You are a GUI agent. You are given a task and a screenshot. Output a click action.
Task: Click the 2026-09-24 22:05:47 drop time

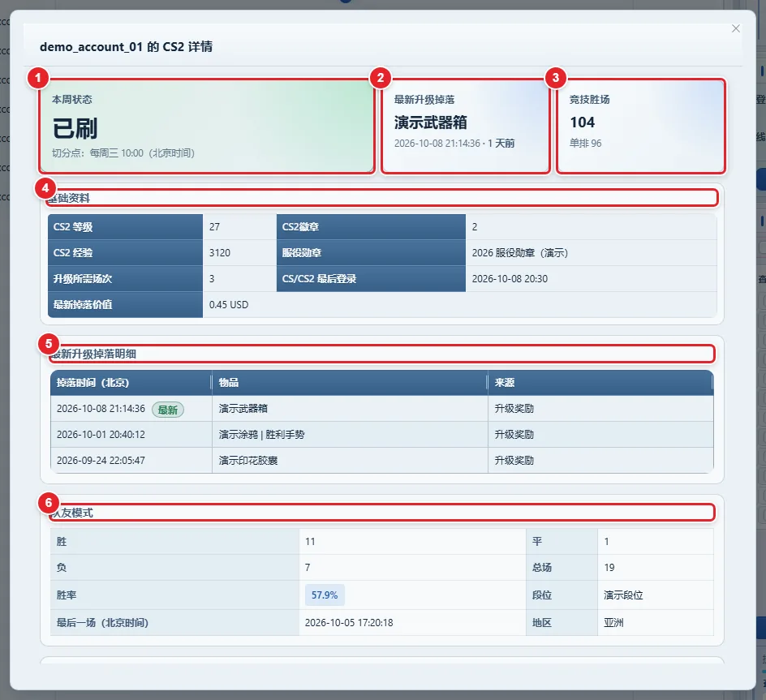point(101,461)
